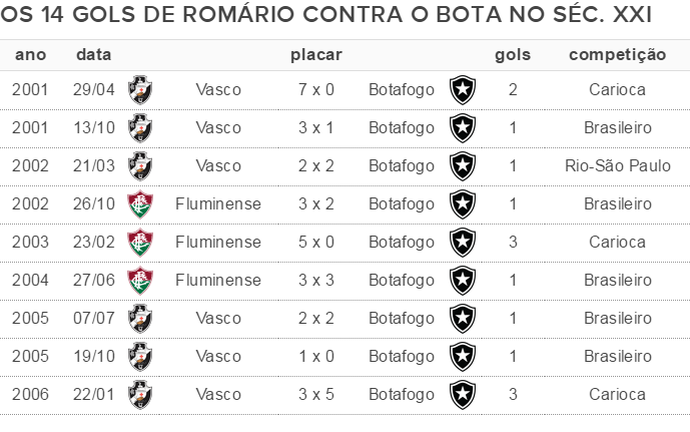Click the Fluminense name in the 3 x 2 row

pos(218,204)
